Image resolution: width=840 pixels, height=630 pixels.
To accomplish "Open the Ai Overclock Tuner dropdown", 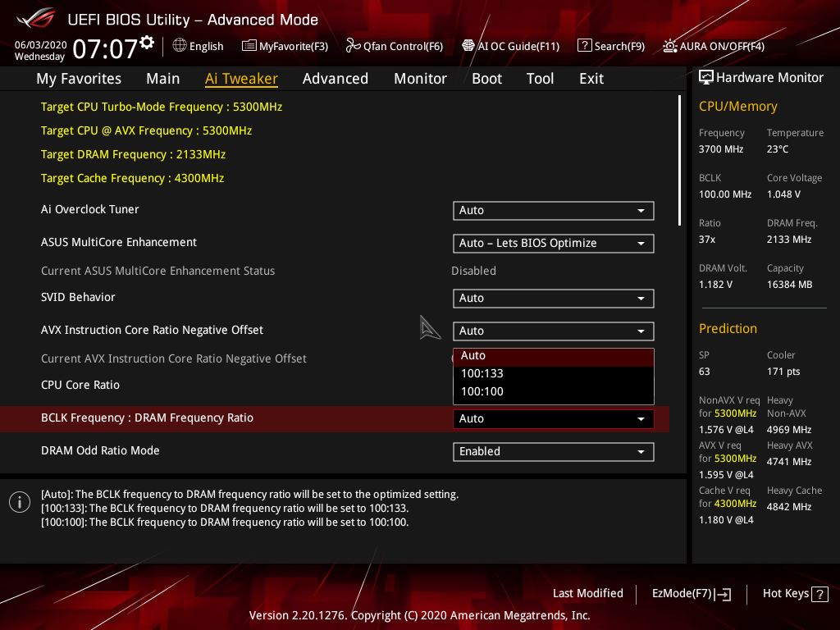I will (553, 211).
